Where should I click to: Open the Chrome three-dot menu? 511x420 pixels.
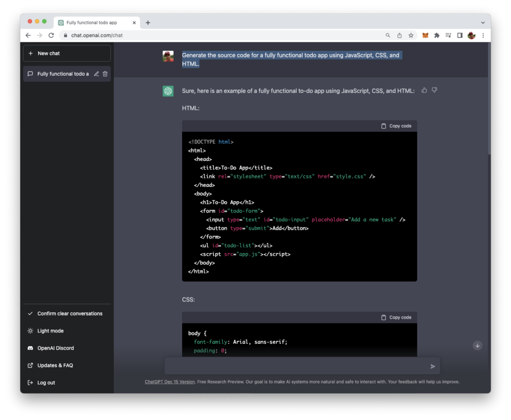[483, 35]
